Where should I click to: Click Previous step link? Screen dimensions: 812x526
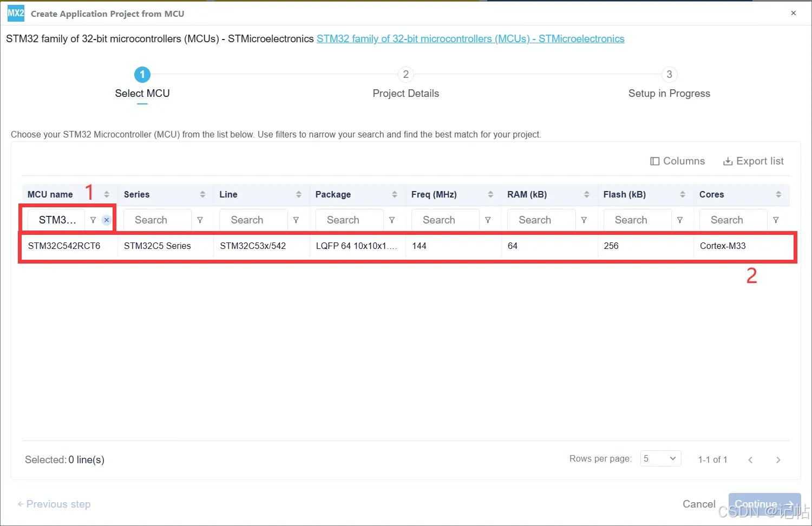pyautogui.click(x=54, y=504)
